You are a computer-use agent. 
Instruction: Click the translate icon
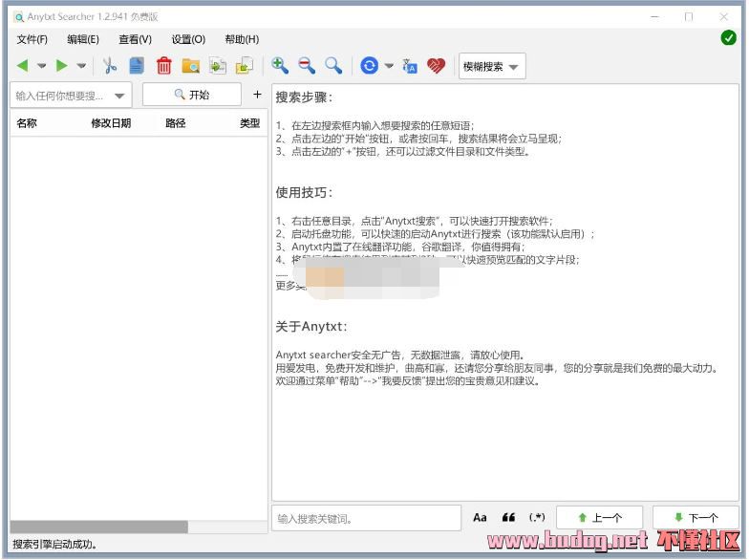pyautogui.click(x=410, y=66)
